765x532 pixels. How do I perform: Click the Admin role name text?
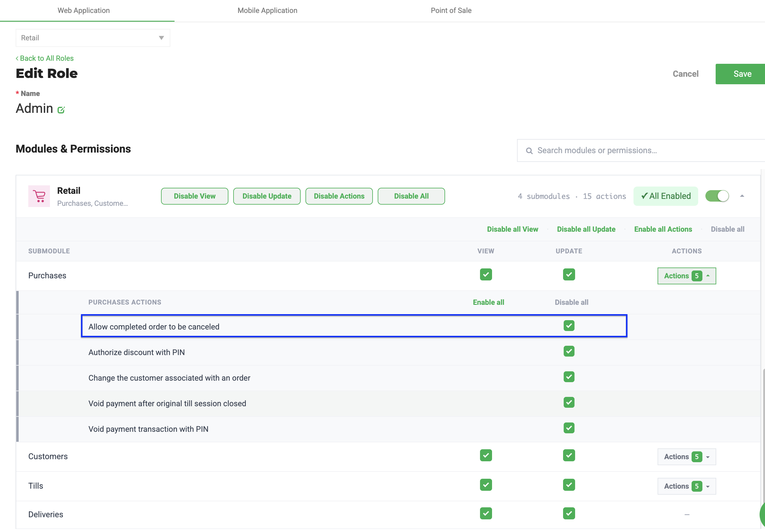click(34, 109)
